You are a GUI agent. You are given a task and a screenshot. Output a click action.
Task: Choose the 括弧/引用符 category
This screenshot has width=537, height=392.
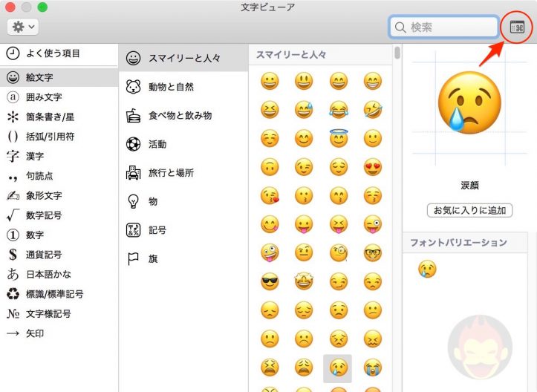[59, 137]
